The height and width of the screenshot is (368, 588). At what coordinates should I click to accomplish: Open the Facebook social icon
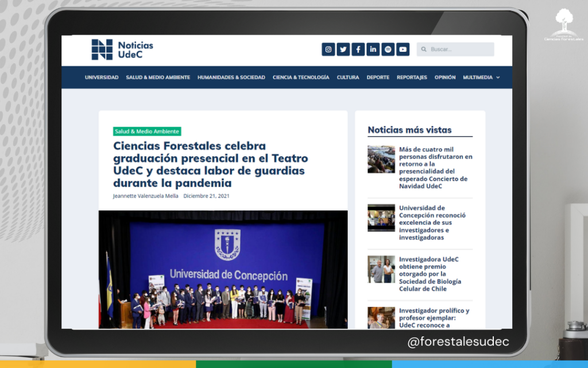(x=358, y=49)
